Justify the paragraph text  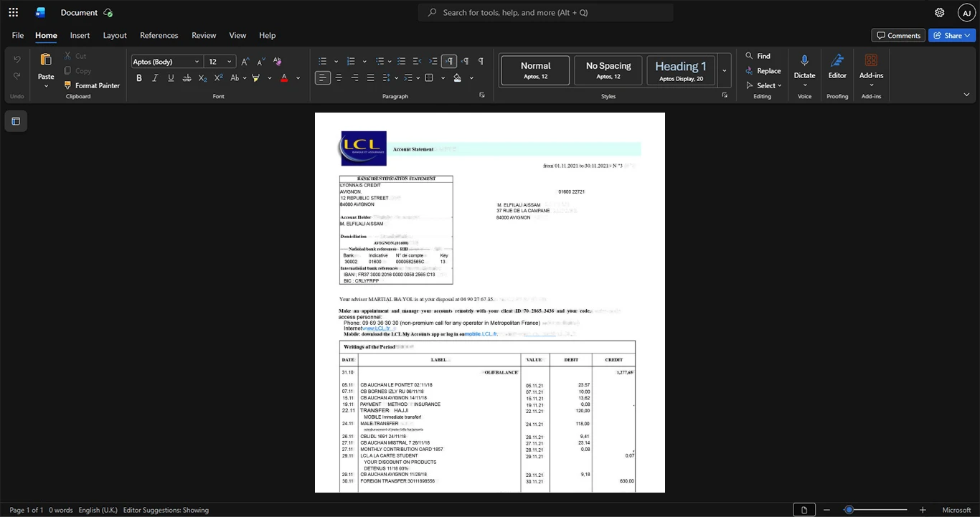click(370, 77)
